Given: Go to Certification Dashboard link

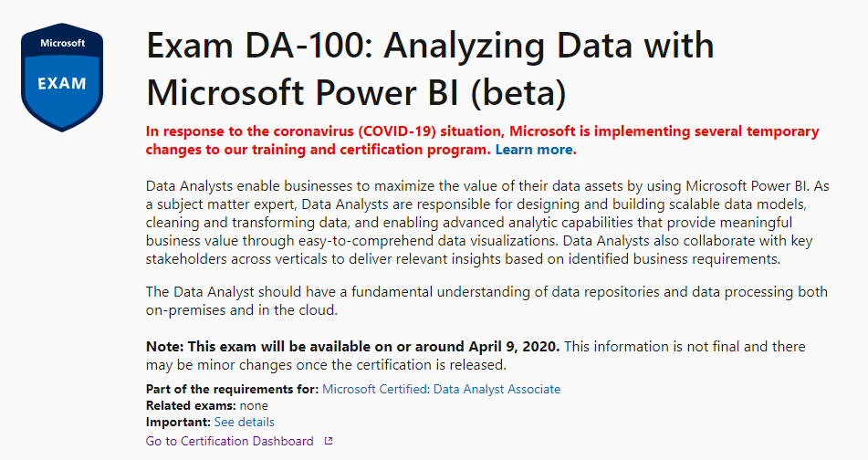Looking at the screenshot, I should click(x=229, y=441).
